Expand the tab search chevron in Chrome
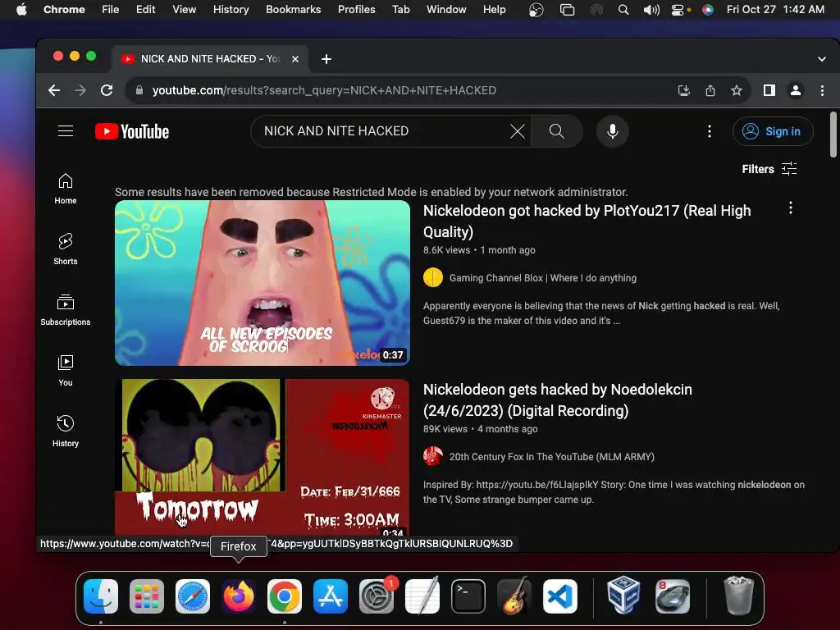This screenshot has height=630, width=840. tap(821, 59)
